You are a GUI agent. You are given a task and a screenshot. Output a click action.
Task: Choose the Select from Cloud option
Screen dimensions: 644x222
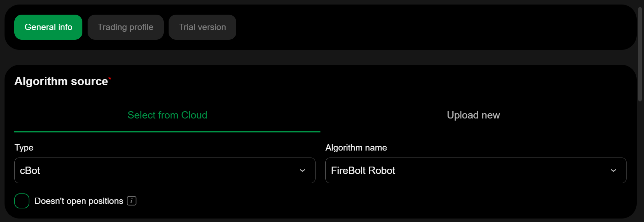167,115
